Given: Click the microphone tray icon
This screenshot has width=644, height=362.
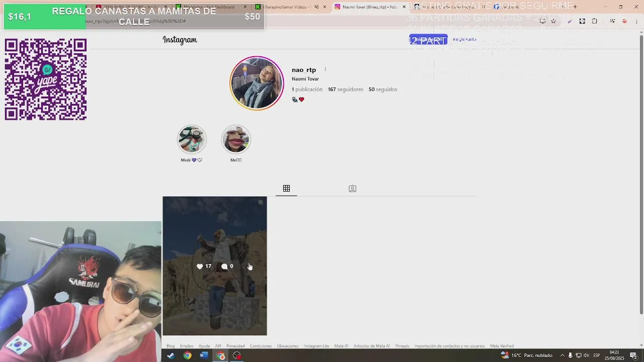Looking at the screenshot, I should click(570, 355).
